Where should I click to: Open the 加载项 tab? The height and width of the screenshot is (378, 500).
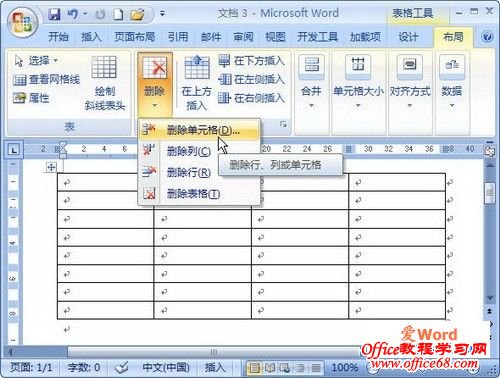coord(365,37)
